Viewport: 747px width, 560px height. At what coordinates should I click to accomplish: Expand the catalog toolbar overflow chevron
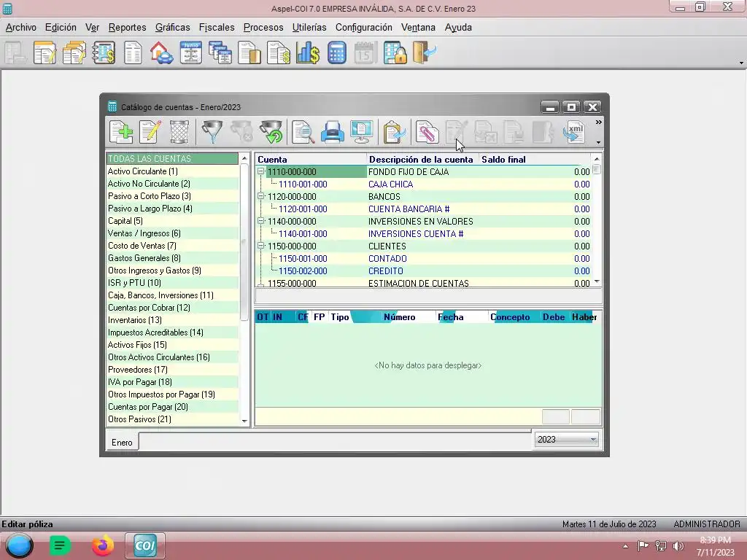pos(598,122)
